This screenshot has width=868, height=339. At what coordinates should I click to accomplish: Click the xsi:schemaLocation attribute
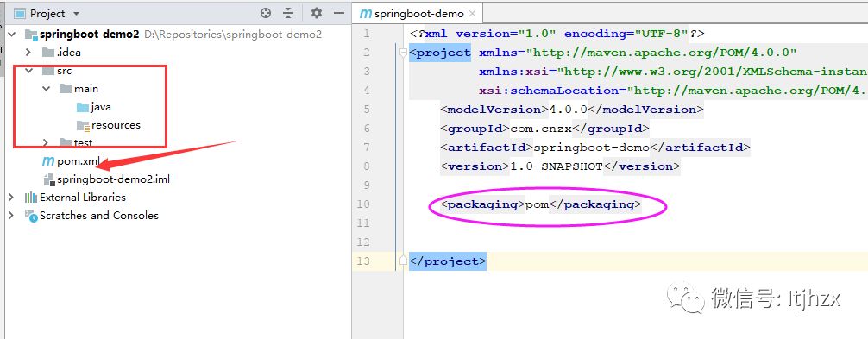click(673, 91)
